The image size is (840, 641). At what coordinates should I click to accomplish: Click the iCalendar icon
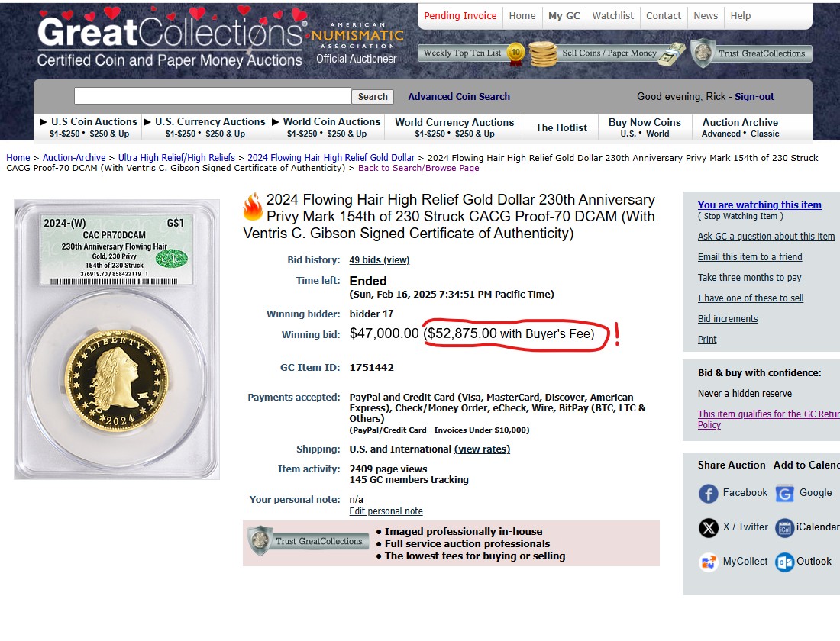(784, 527)
